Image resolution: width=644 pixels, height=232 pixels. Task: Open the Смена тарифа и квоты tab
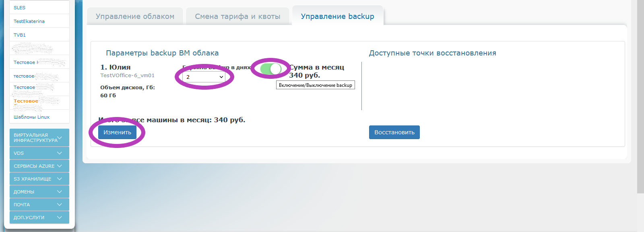pyautogui.click(x=237, y=16)
